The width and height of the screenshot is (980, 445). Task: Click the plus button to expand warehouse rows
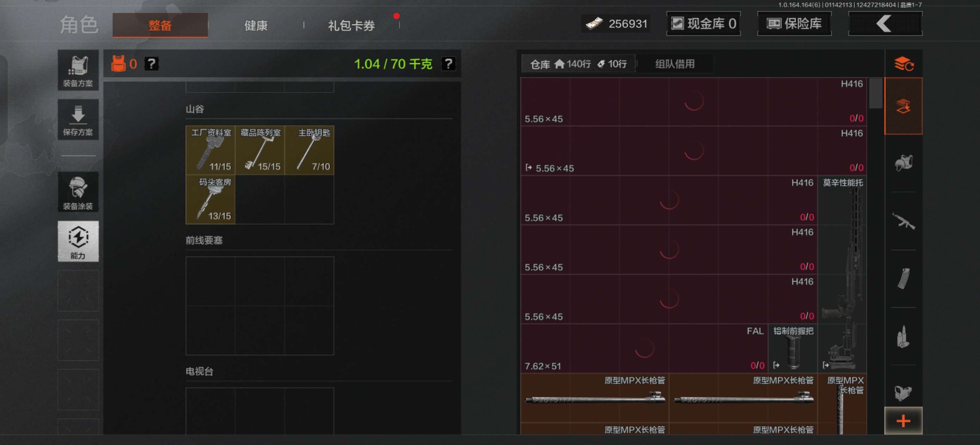pyautogui.click(x=903, y=421)
